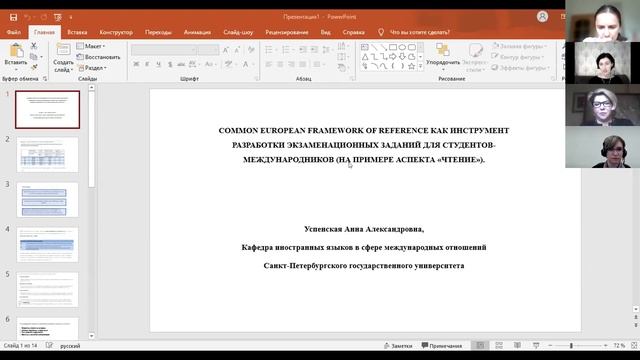This screenshot has height=360, width=640.
Task: Click the slide panel scroll down arrow
Action: coord(91,336)
